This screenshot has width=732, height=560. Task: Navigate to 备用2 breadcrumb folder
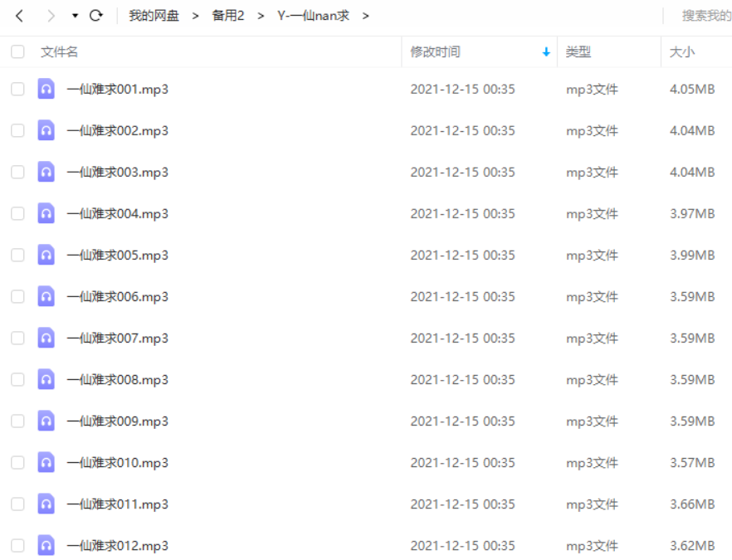pos(227,16)
